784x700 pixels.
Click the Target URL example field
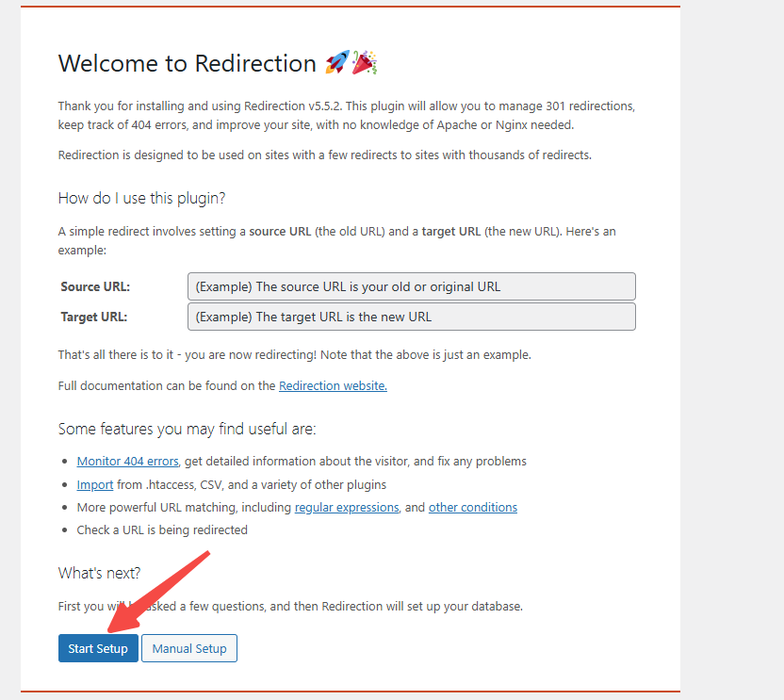coord(411,317)
